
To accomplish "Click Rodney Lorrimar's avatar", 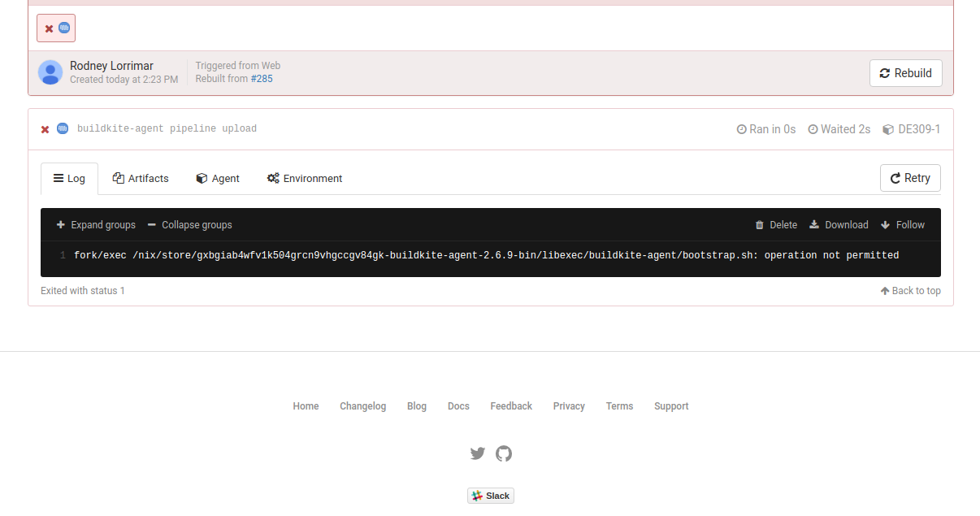I will pos(50,72).
